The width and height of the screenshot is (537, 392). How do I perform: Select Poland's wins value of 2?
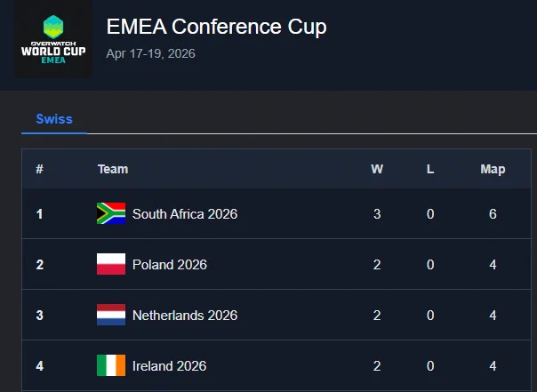377,265
